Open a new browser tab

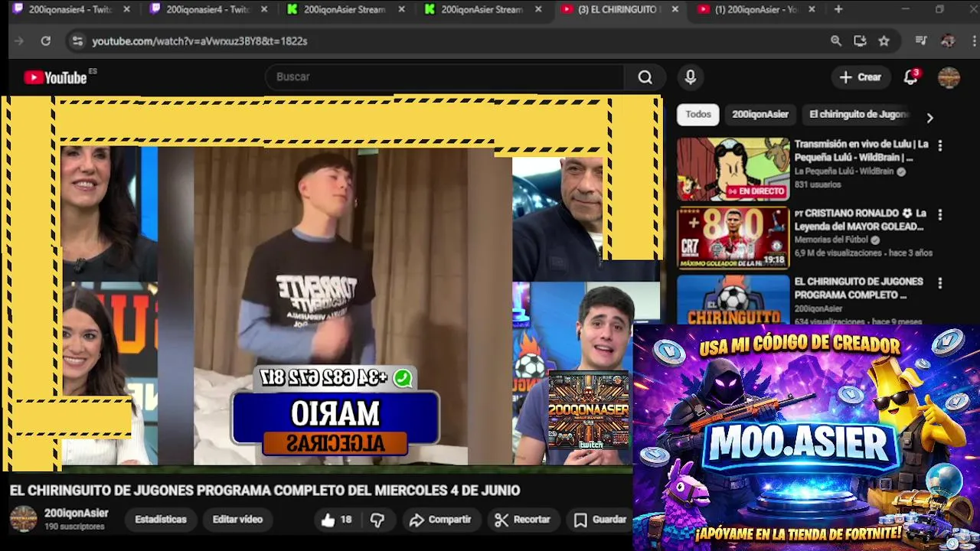click(x=838, y=10)
